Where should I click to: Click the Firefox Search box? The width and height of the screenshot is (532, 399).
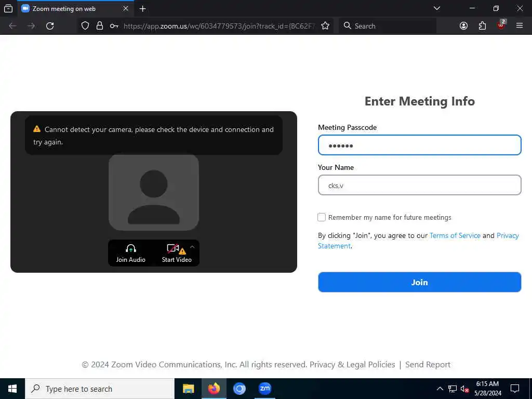pyautogui.click(x=388, y=26)
